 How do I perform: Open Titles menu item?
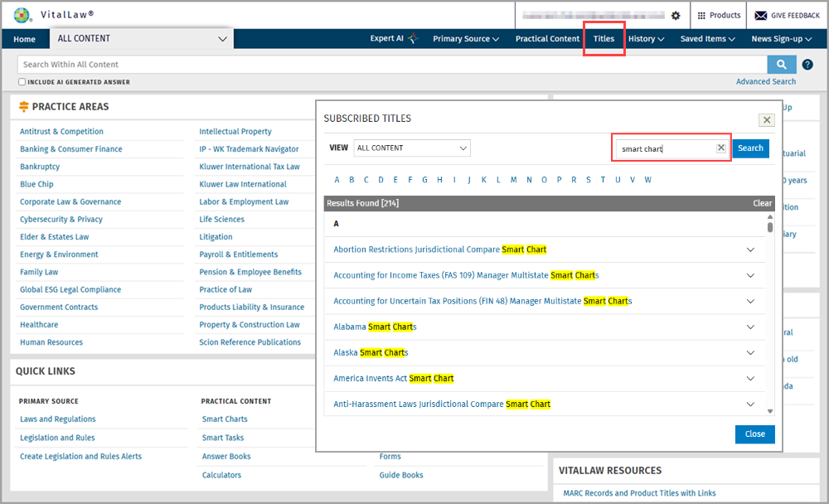[604, 39]
